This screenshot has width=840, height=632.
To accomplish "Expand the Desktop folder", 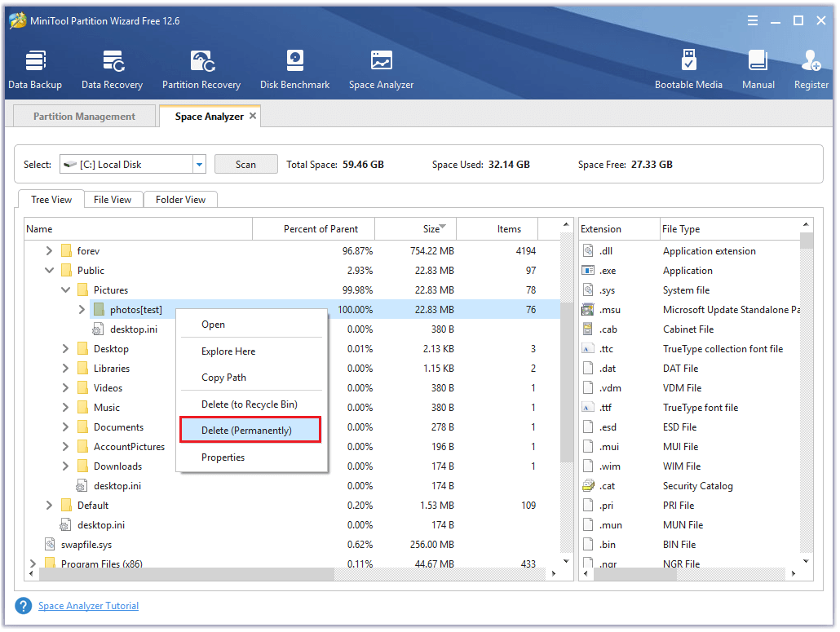I will (x=65, y=349).
